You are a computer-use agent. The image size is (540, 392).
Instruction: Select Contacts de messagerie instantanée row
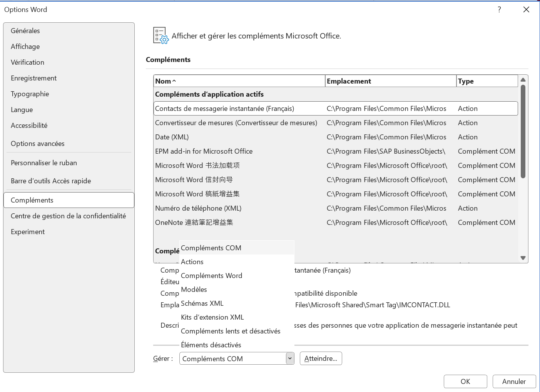(336, 109)
